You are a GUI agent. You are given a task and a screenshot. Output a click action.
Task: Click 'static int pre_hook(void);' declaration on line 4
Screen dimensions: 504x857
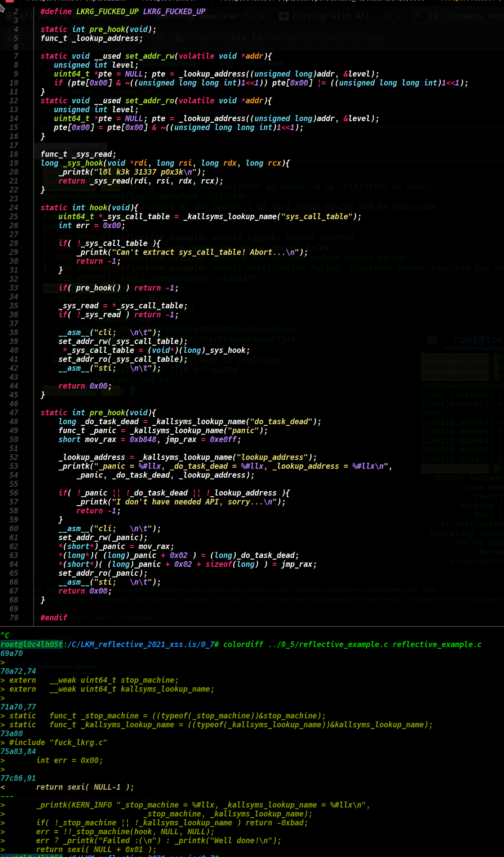pos(98,29)
